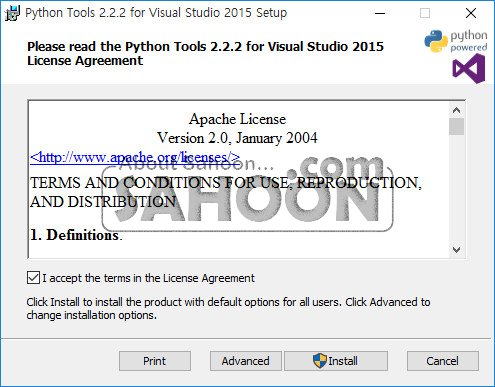This screenshot has width=495, height=387.
Task: Click the 'Apache License' heading text
Action: [237, 119]
